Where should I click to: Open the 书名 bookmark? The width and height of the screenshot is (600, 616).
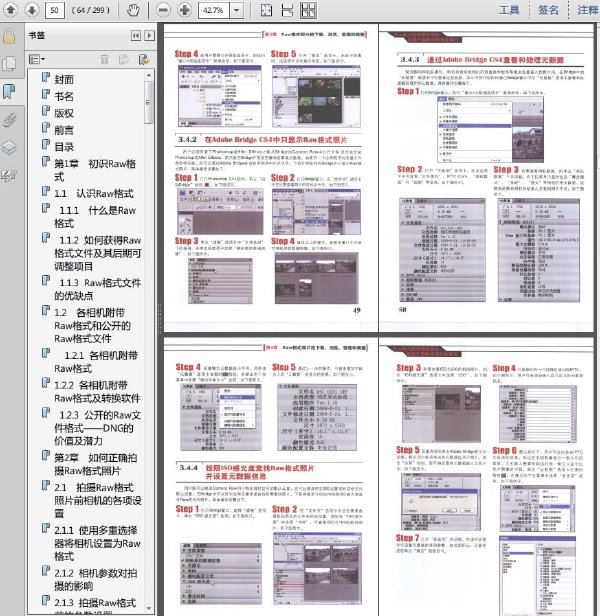click(x=64, y=96)
